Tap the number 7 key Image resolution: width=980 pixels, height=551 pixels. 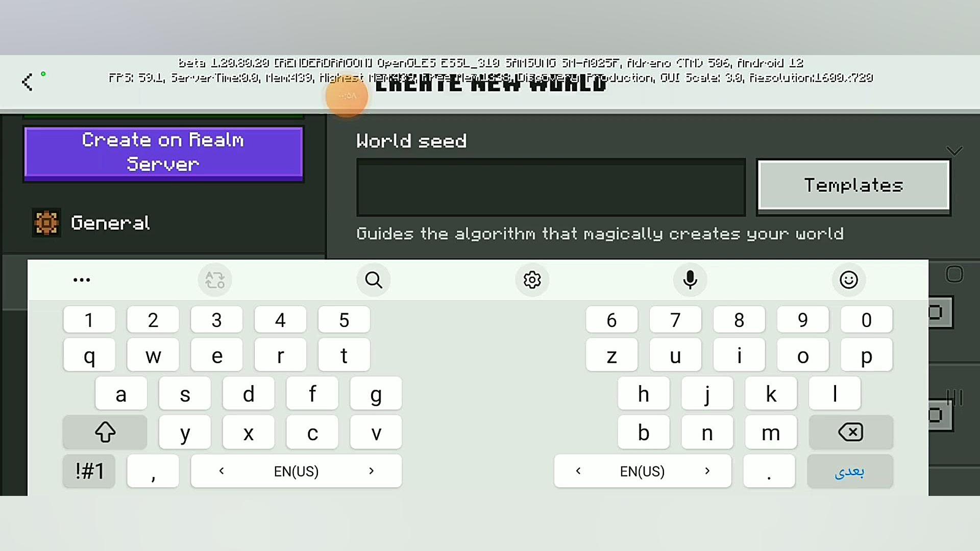pos(675,320)
